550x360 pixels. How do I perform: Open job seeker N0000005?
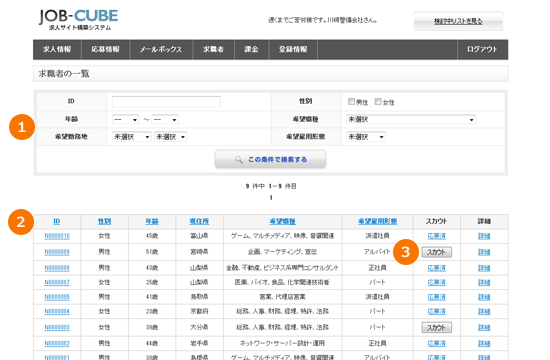pyautogui.click(x=57, y=297)
